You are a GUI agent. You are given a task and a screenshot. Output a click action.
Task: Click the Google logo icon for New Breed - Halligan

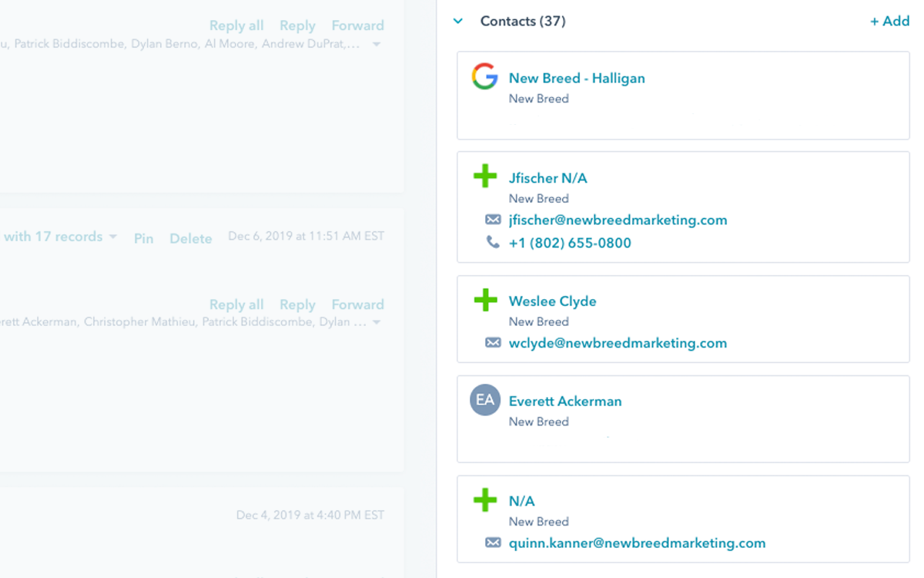tap(485, 77)
